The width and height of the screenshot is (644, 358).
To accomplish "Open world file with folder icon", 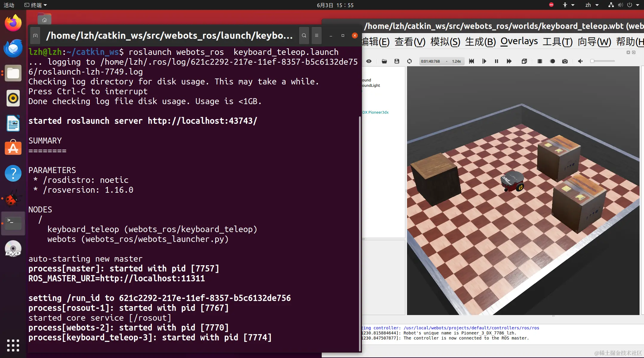I will coord(384,61).
